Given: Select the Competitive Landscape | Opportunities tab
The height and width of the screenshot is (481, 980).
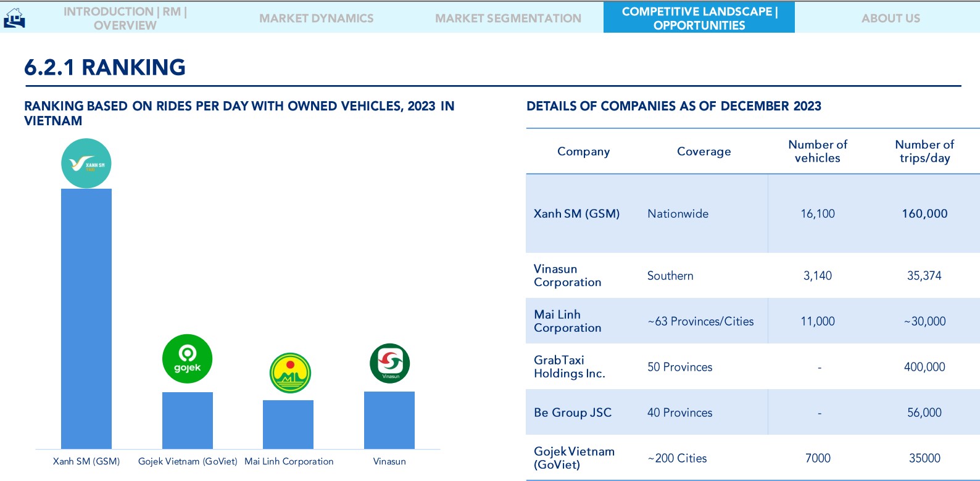Looking at the screenshot, I should coord(699,18).
